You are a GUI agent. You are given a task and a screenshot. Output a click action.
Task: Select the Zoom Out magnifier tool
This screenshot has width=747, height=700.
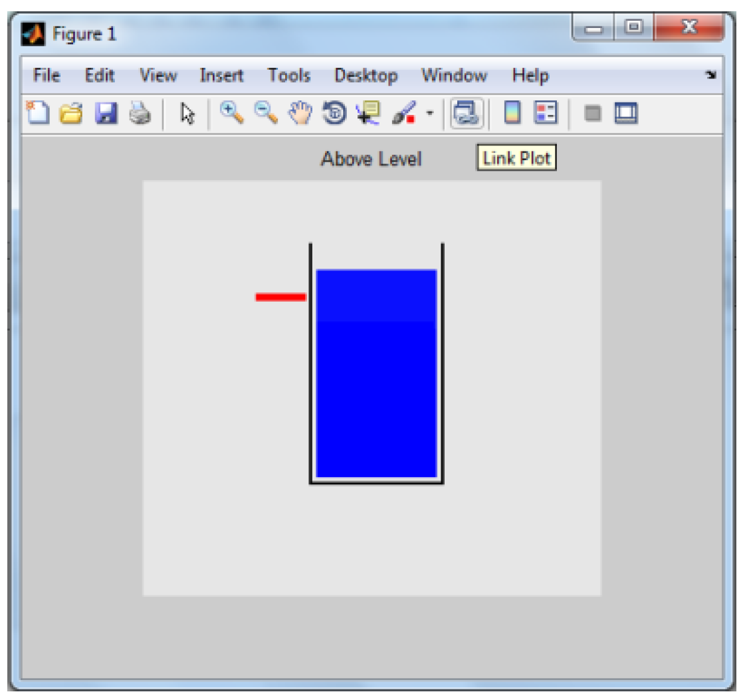click(266, 114)
